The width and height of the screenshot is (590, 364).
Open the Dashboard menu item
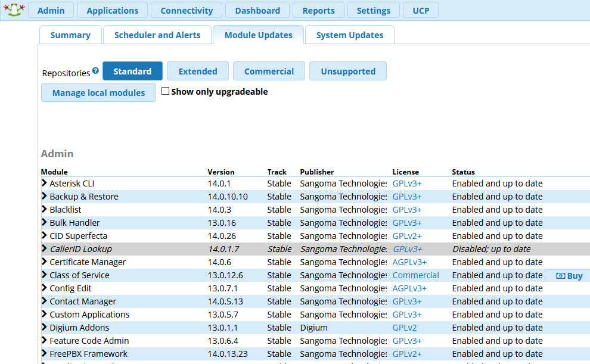pos(257,10)
